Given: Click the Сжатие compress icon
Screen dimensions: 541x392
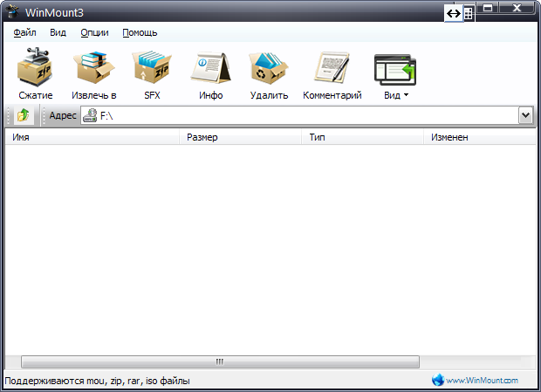Looking at the screenshot, I should click(x=35, y=66).
